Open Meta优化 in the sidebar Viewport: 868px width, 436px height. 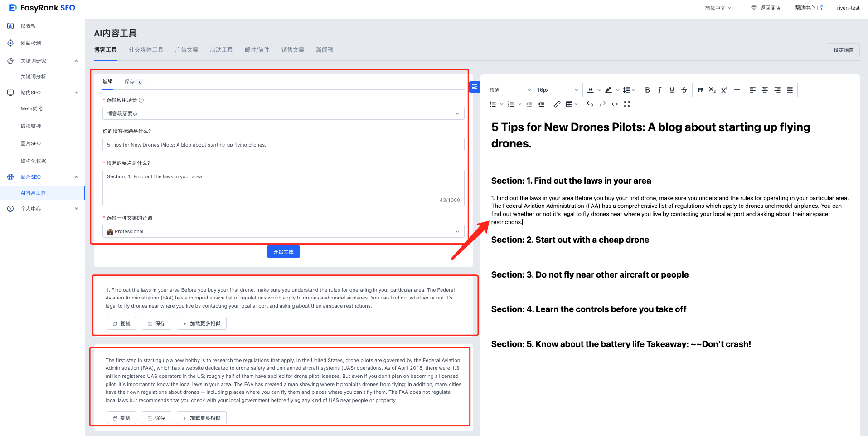point(31,108)
